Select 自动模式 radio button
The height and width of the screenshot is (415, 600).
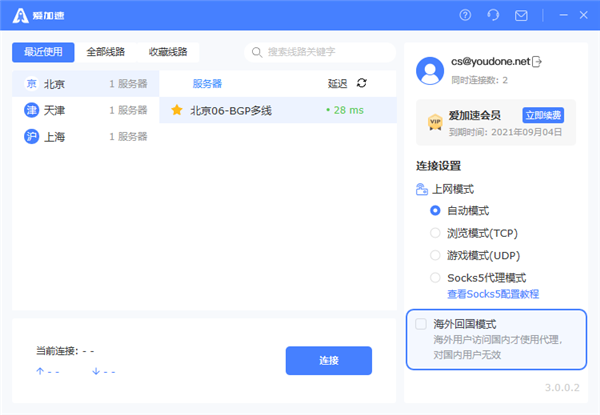pyautogui.click(x=435, y=211)
